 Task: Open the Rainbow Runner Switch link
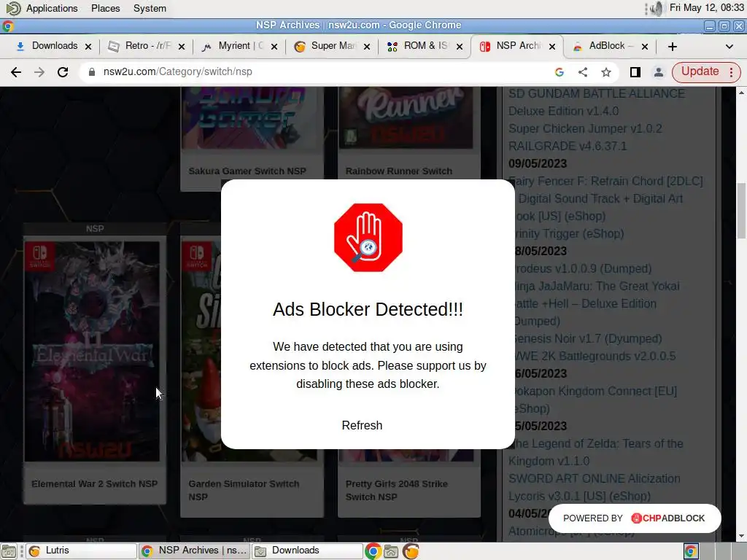399,171
